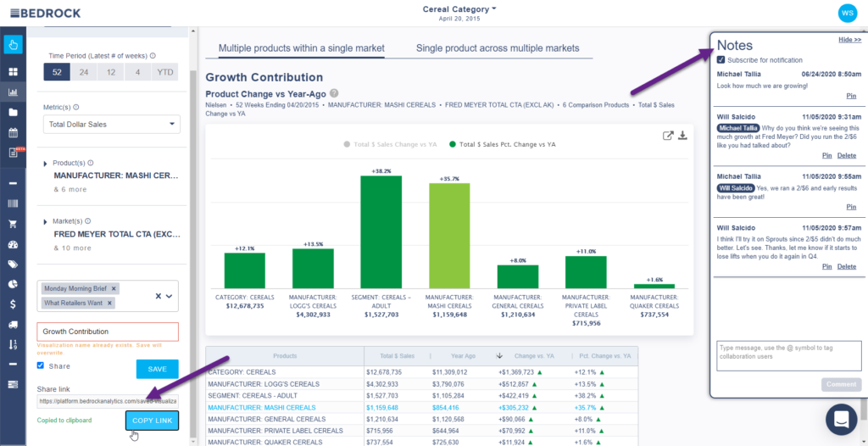The width and height of the screenshot is (868, 446).
Task: Click info icon next to Product(s)
Action: point(90,164)
